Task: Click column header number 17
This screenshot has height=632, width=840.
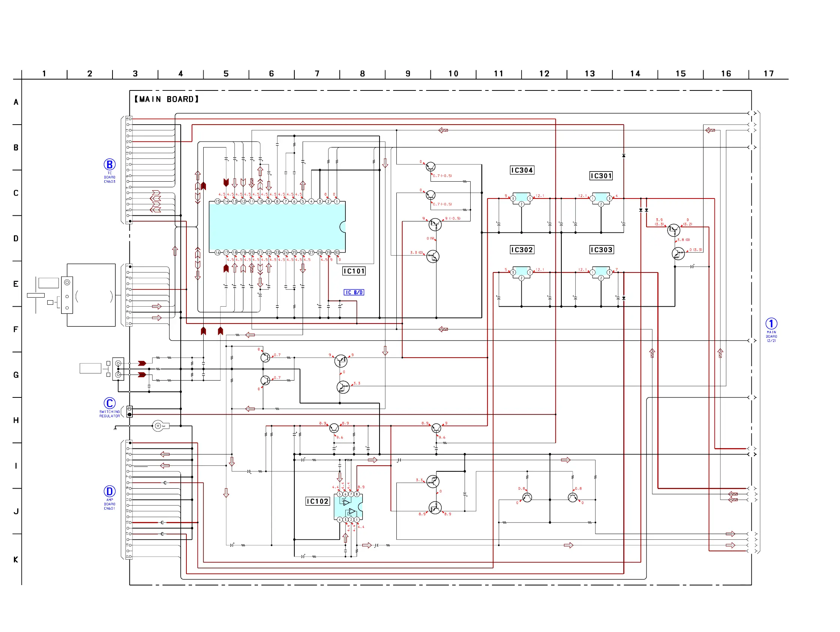Action: [768, 74]
